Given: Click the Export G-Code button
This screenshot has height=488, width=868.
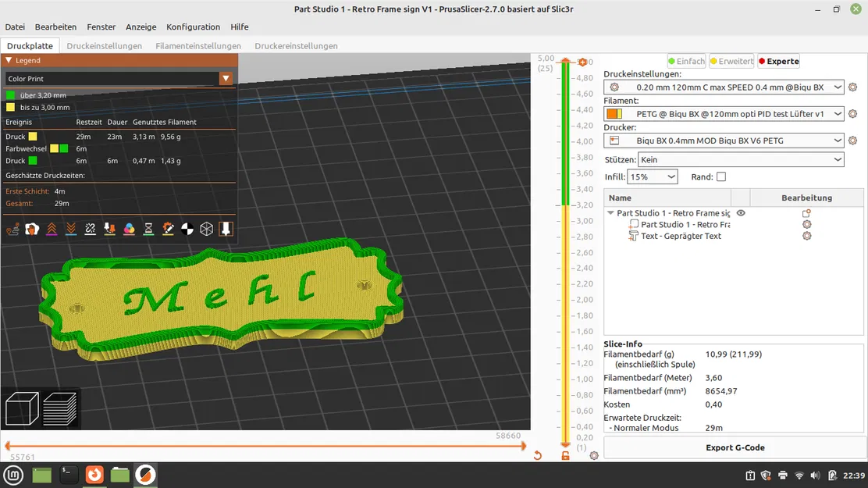Looking at the screenshot, I should click(735, 447).
